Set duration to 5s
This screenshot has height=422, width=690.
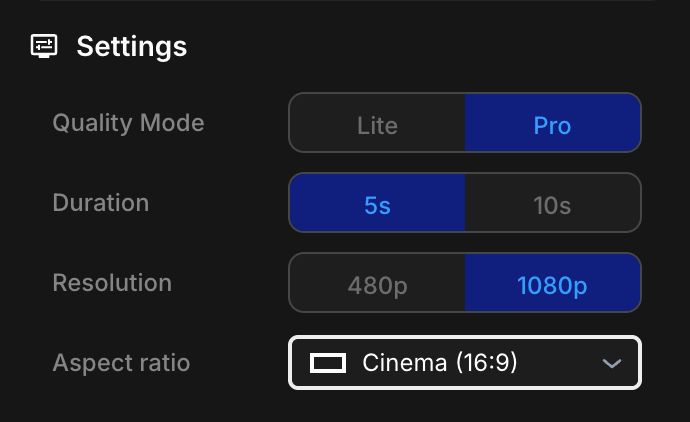click(377, 205)
